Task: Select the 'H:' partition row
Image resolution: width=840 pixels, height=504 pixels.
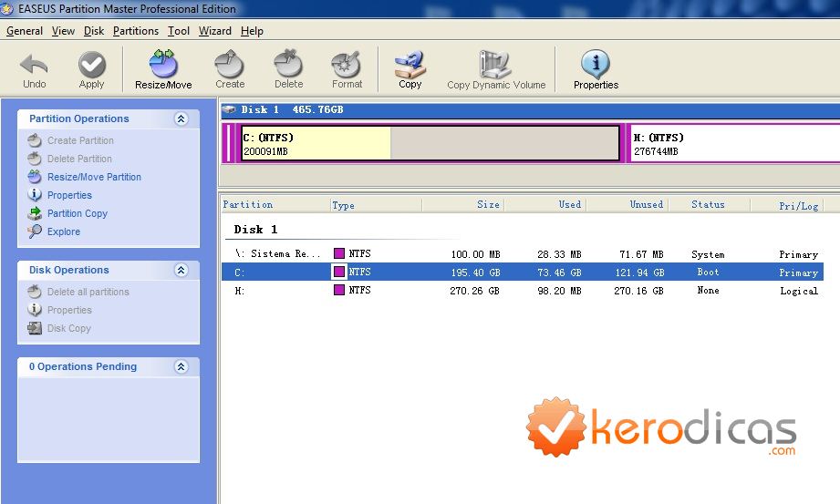Action: pos(523,291)
